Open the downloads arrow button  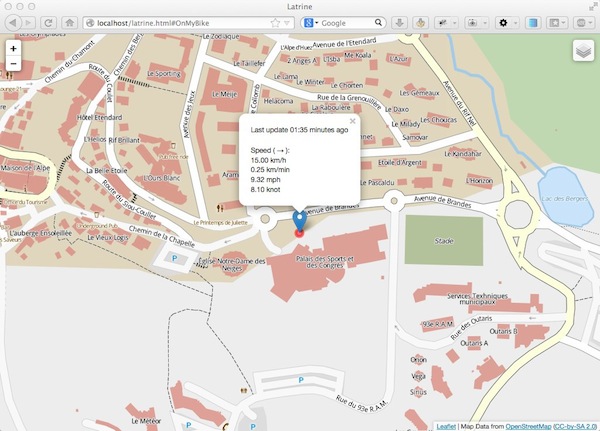click(399, 23)
